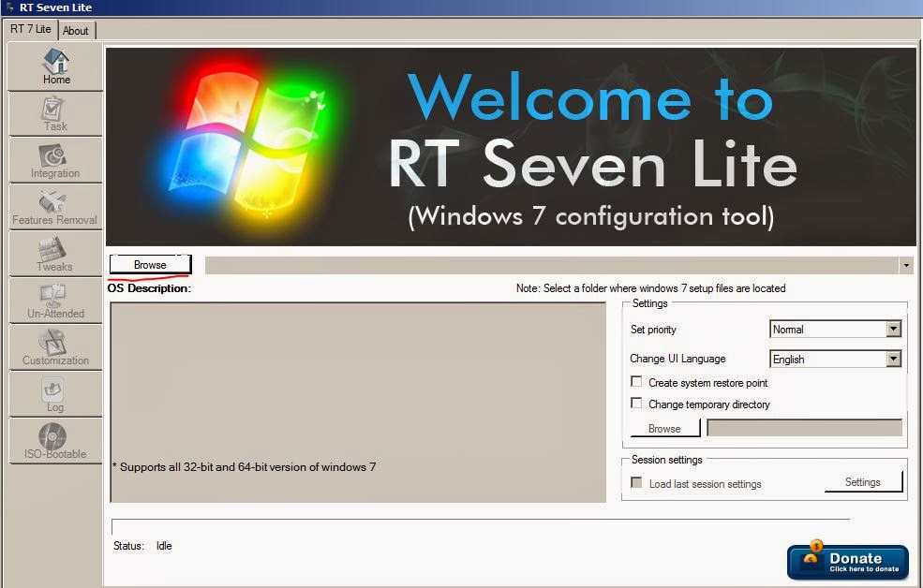The image size is (923, 588).
Task: Click 'Supports all 32-bit and 64-bit' text
Action: 245,467
